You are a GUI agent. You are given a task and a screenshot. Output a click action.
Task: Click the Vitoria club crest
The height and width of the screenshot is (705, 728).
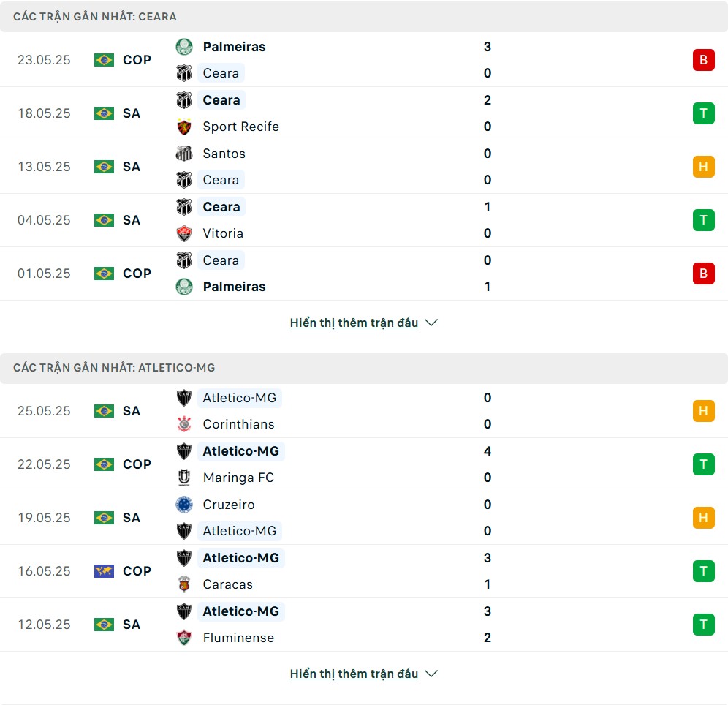(x=184, y=233)
